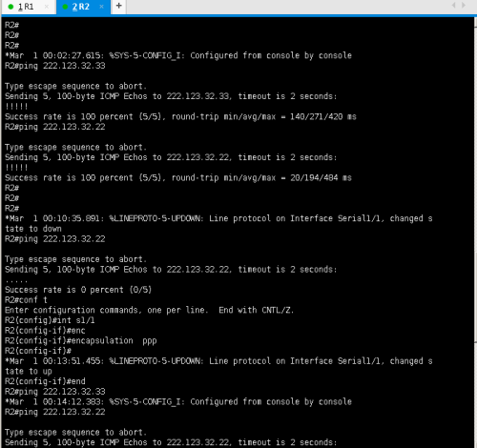The height and width of the screenshot is (448, 477).
Task: Click the ping result line with 140/271/420 ms
Action: [180, 116]
